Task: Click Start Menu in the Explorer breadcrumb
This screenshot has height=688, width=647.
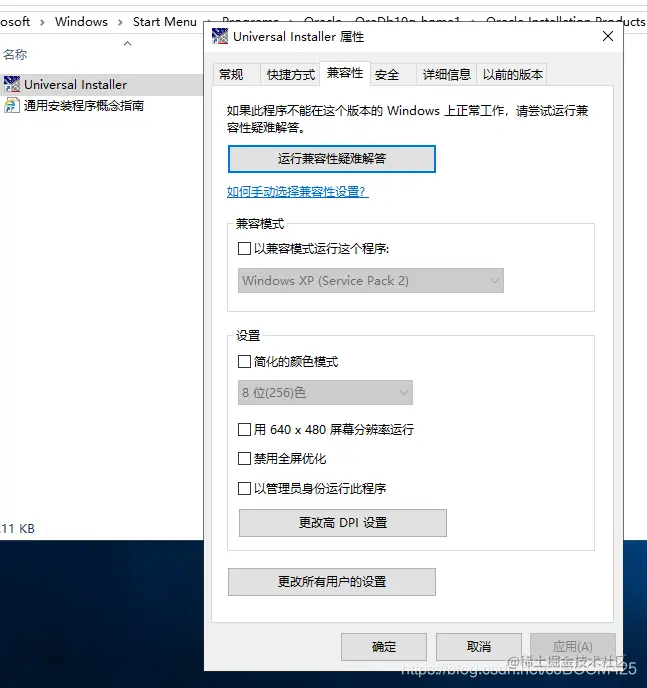Action: coord(164,22)
